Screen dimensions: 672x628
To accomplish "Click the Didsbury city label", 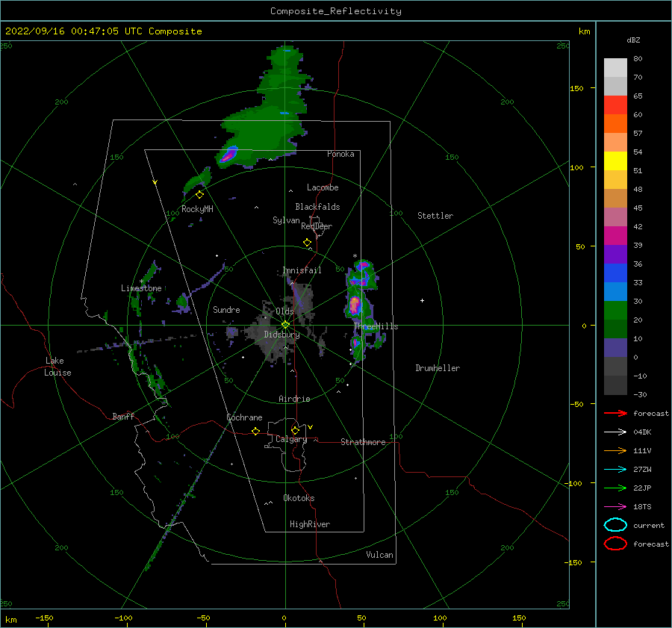I will pyautogui.click(x=281, y=335).
